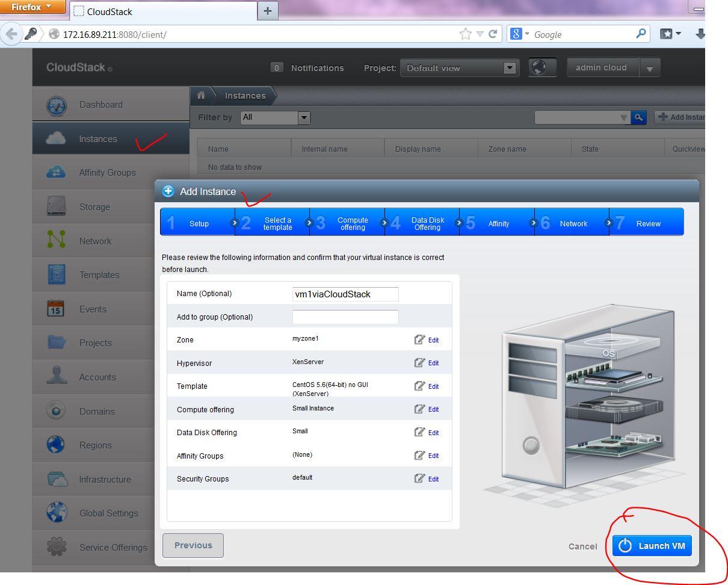Open the Project Default view dropdown

(459, 68)
